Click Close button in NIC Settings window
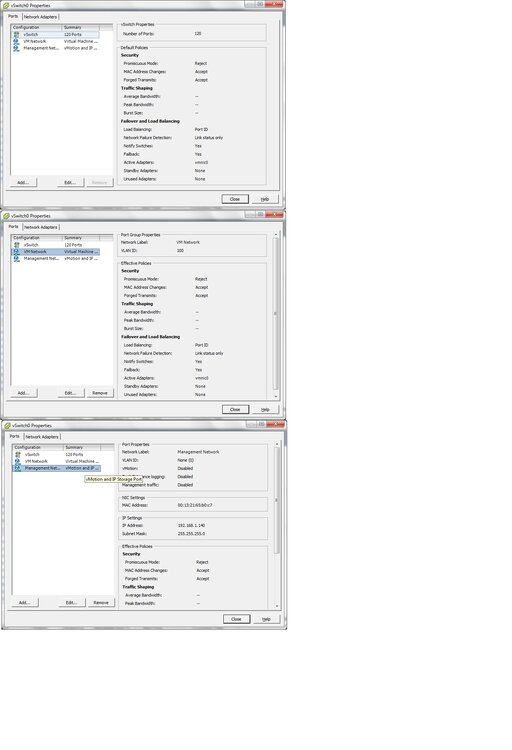 tap(236, 619)
